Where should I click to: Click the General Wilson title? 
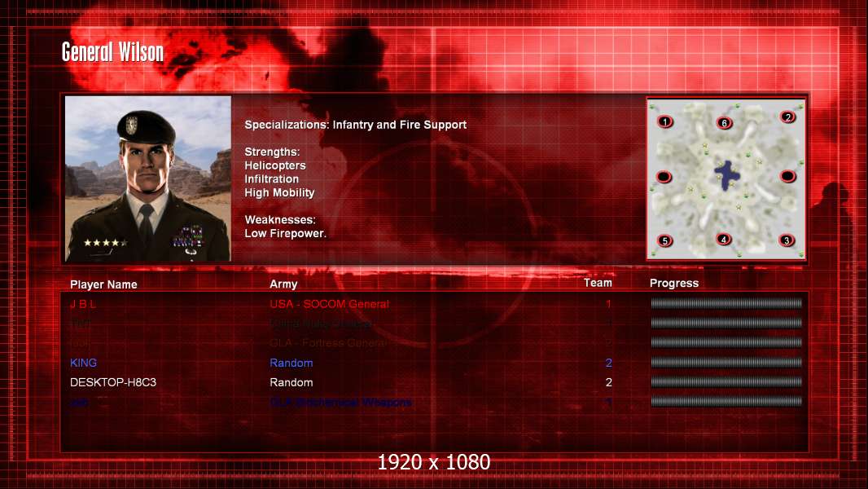pos(112,52)
